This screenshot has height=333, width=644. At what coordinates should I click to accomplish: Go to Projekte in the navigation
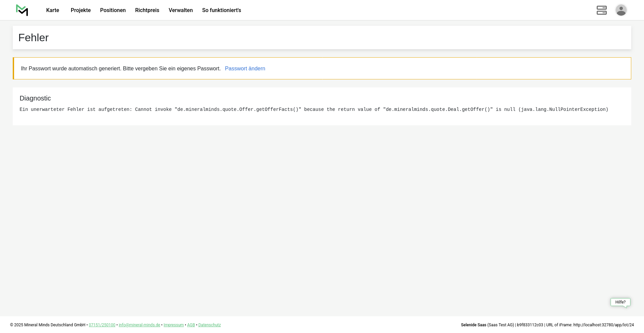pos(80,10)
